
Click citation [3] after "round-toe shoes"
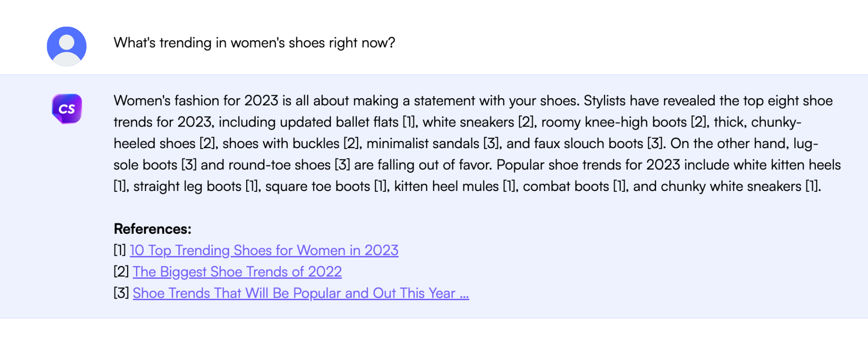point(342,165)
